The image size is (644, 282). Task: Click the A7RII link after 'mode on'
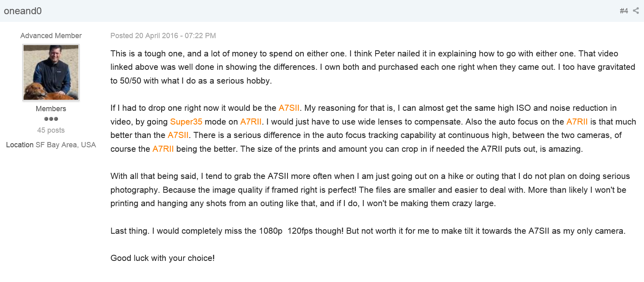coord(251,122)
